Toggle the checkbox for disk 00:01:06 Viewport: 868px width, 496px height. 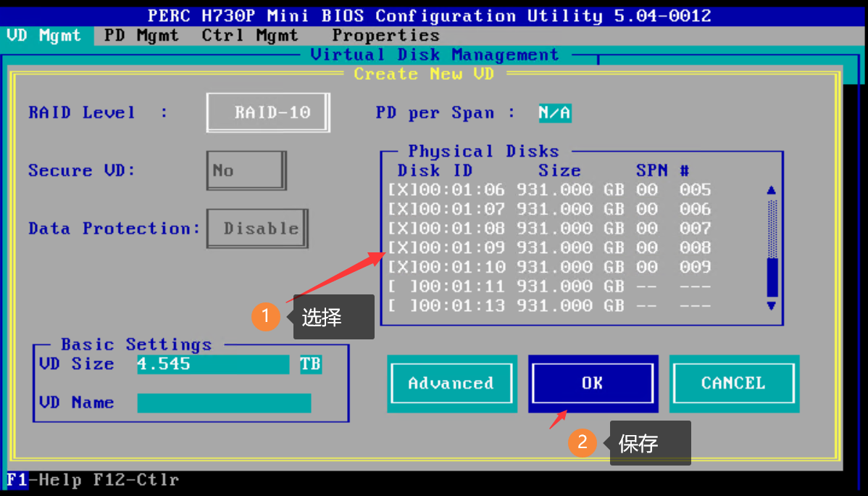tap(402, 189)
